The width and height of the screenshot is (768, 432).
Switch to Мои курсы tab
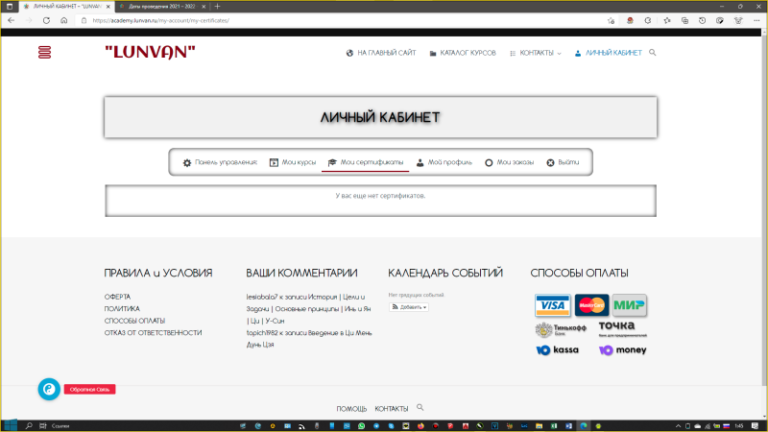[x=293, y=162]
